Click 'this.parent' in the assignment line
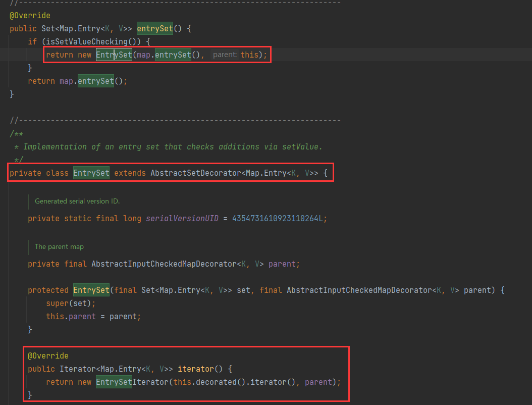 pyautogui.click(x=71, y=317)
